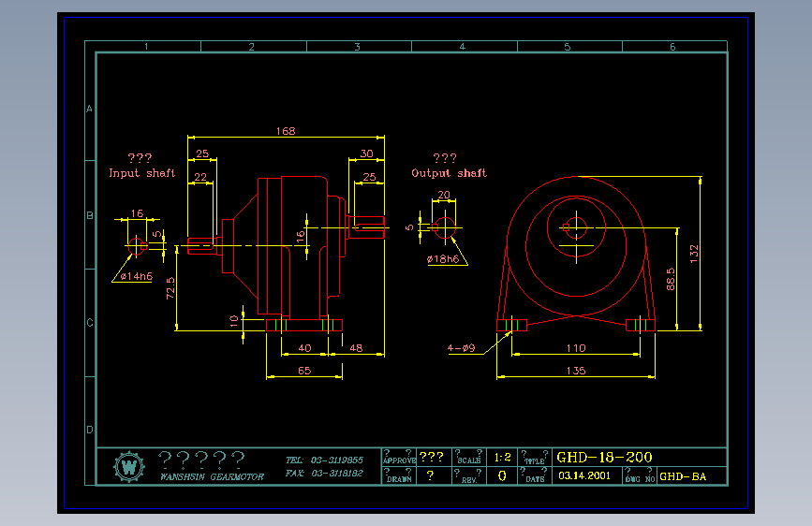Click the GHD-BA drawing number

click(x=683, y=476)
